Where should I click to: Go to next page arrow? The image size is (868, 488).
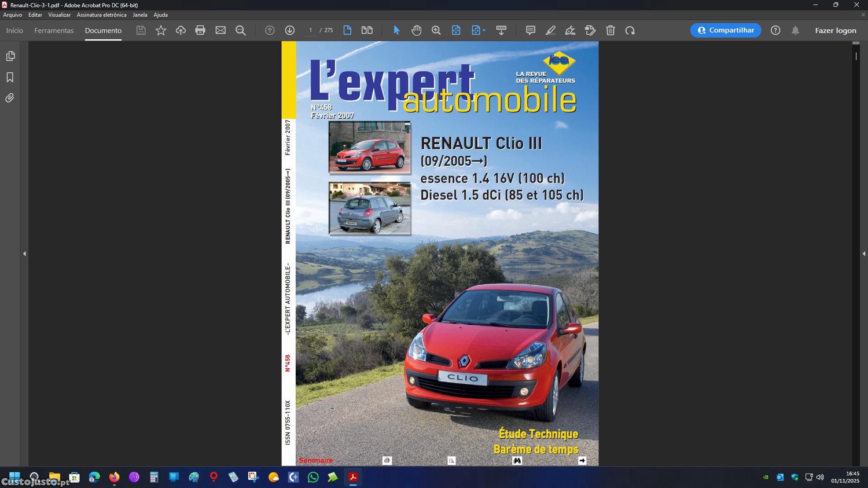pyautogui.click(x=290, y=31)
